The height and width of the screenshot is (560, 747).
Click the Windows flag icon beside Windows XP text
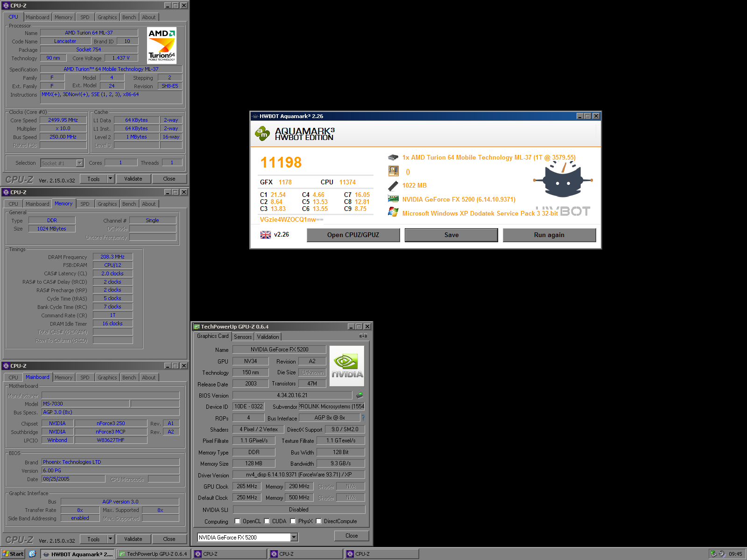point(393,213)
